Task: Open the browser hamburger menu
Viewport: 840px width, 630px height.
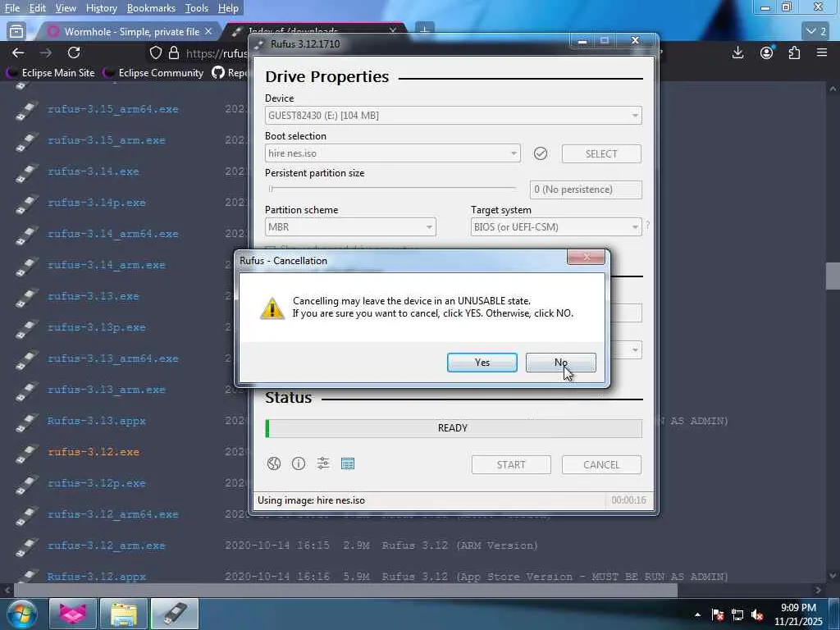Action: (822, 52)
